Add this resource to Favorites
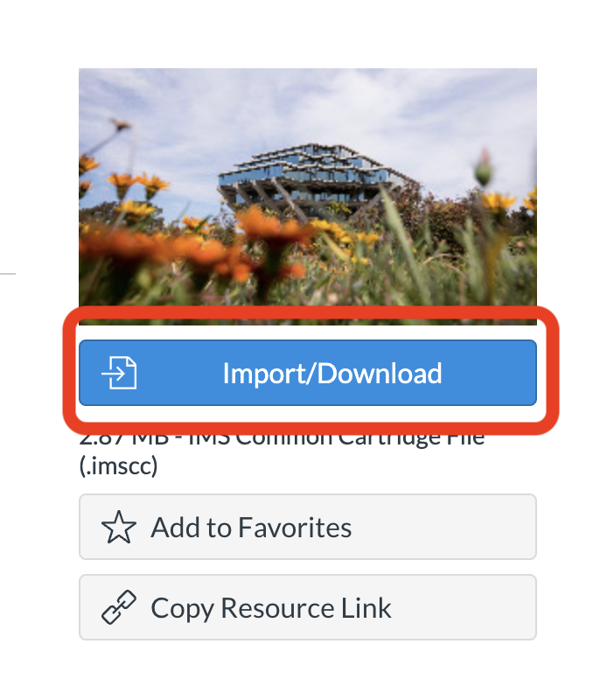Image resolution: width=593 pixels, height=700 pixels. tap(307, 527)
